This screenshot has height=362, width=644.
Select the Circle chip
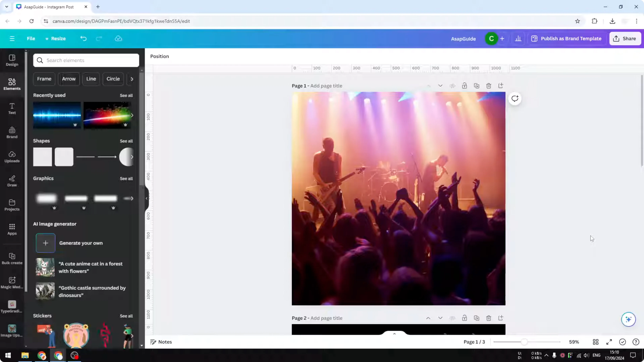click(x=113, y=79)
